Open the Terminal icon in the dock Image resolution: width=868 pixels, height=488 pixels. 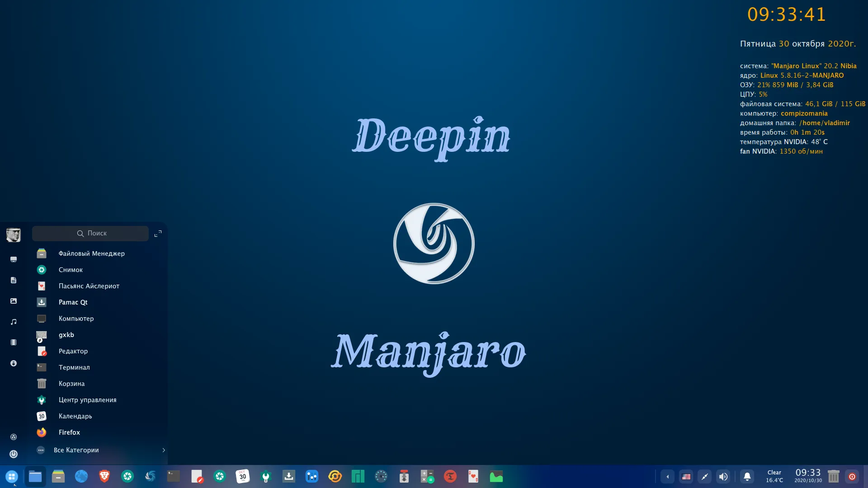174,476
